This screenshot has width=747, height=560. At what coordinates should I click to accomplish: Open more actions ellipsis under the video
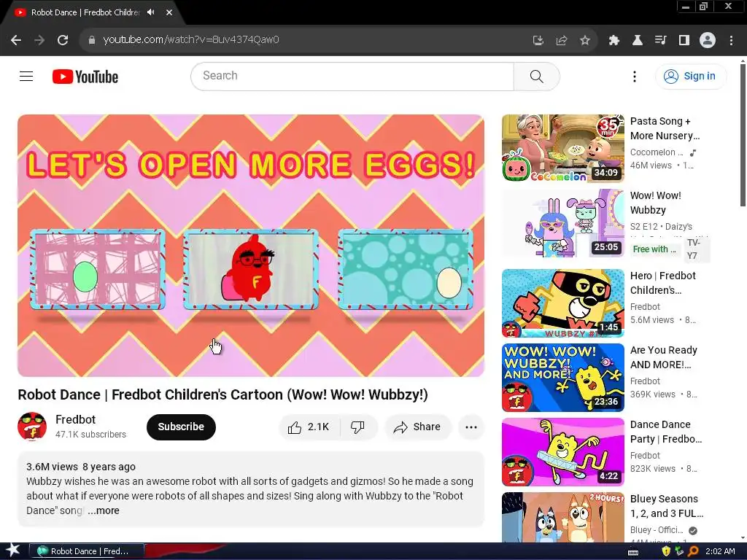pyautogui.click(x=471, y=427)
